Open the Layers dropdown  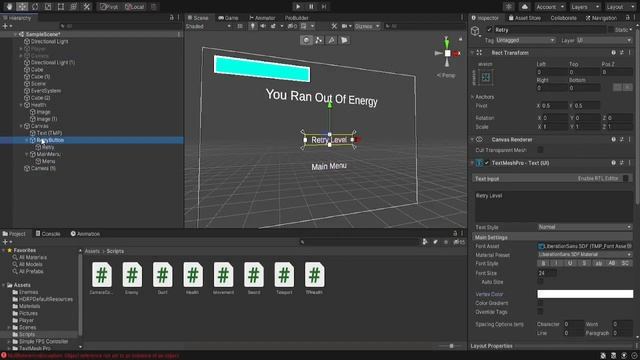[585, 7]
